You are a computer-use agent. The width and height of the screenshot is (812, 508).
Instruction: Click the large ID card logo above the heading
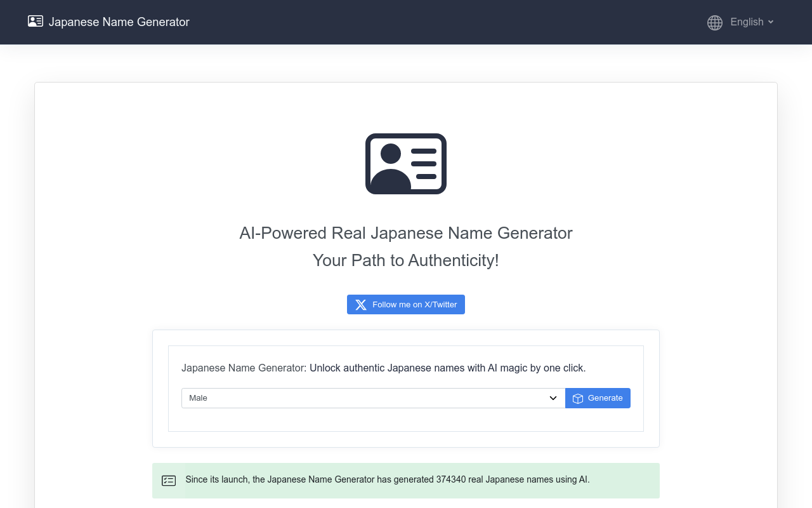(405, 163)
